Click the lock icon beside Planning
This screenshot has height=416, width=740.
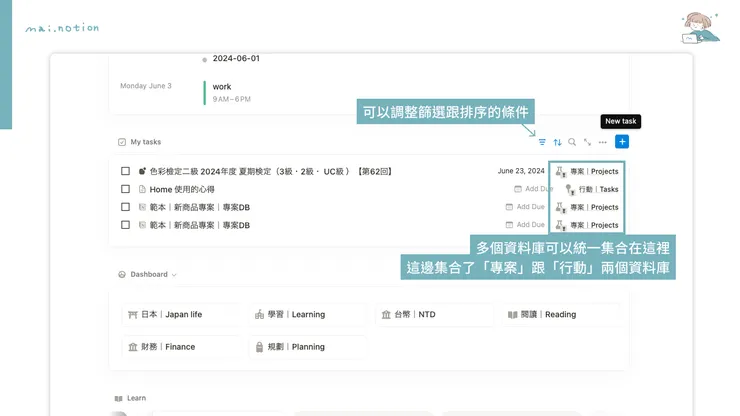click(x=259, y=347)
